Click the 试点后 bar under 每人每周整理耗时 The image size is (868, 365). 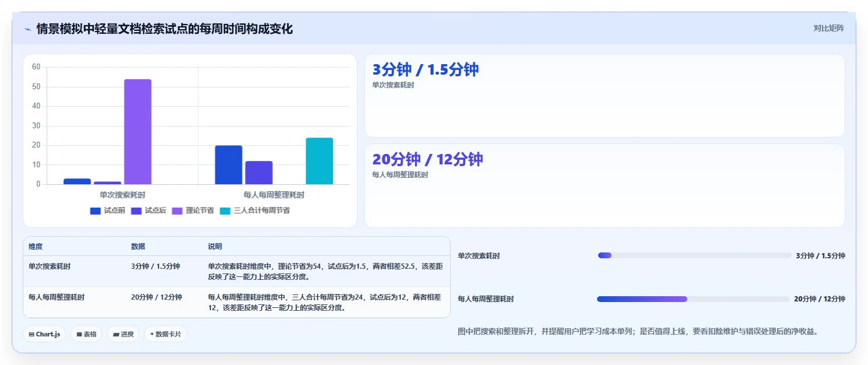pos(259,173)
